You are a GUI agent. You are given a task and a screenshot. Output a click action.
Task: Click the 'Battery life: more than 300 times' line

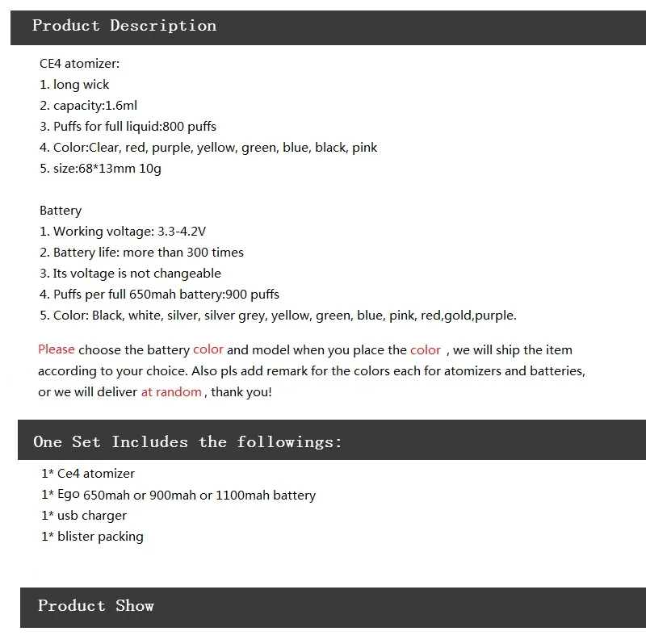142,253
